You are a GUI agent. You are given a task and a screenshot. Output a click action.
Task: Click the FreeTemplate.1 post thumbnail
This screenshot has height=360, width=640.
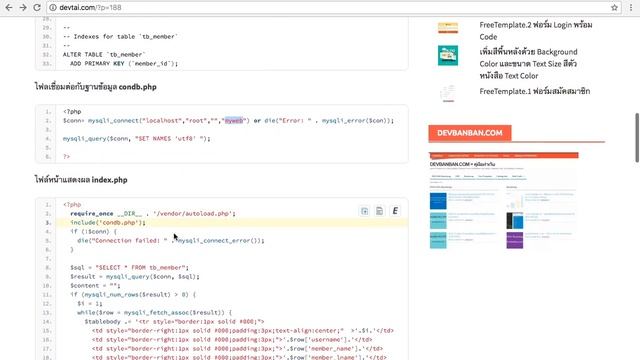pyautogui.click(x=448, y=93)
